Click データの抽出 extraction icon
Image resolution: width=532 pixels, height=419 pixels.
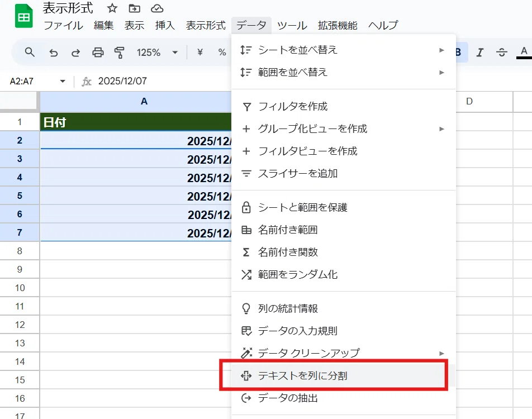[246, 398]
